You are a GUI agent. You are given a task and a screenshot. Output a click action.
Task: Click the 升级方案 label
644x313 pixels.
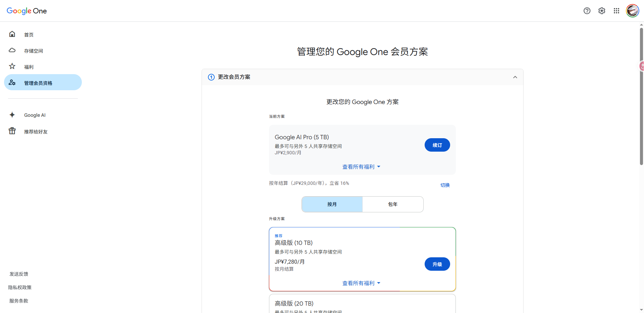click(x=277, y=219)
